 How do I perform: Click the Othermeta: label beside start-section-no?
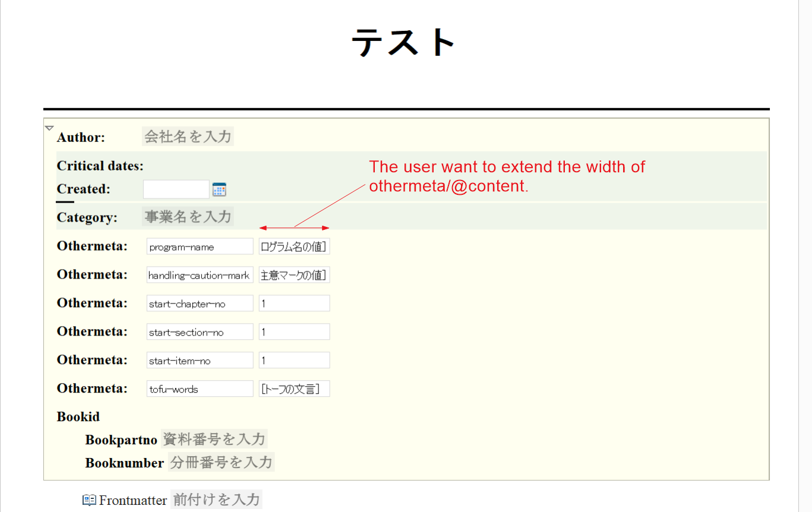click(92, 331)
